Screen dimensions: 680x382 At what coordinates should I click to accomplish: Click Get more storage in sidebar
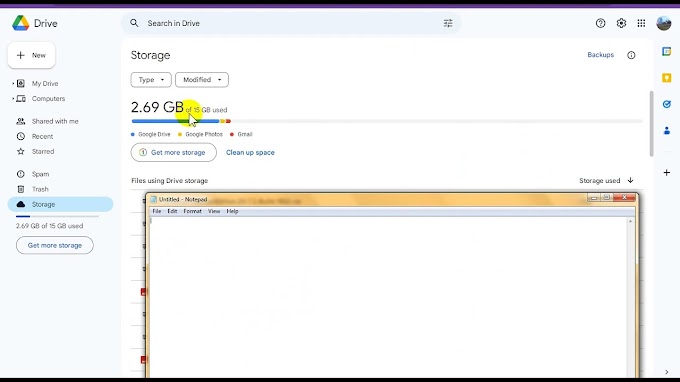(55, 245)
